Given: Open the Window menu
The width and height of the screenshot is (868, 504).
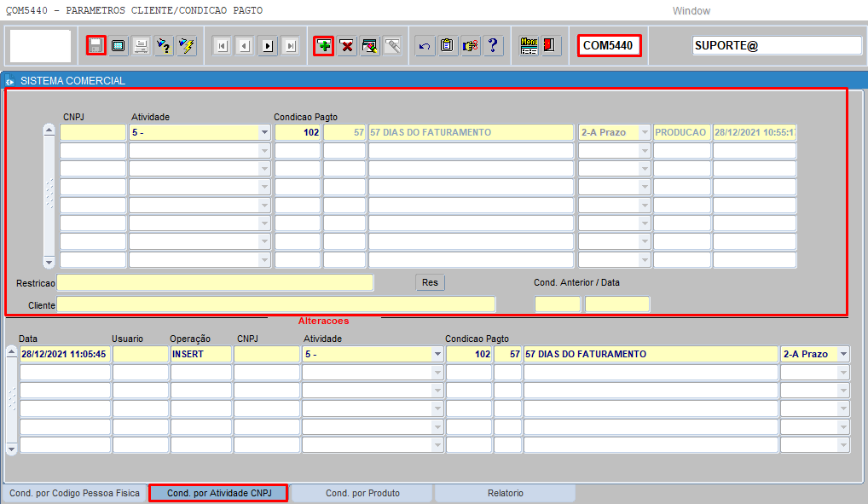Looking at the screenshot, I should click(691, 11).
